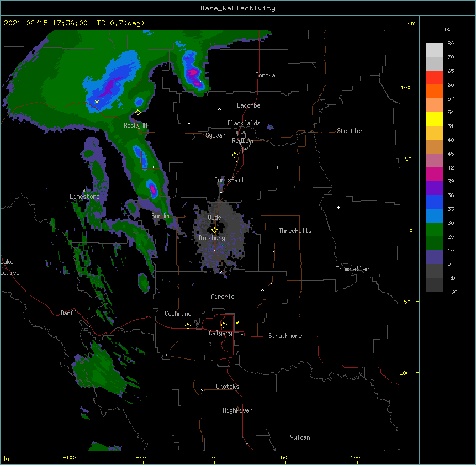This screenshot has width=476, height=465.
Task: Click the yellow diamond marker above RockyMH
Action: tap(137, 113)
